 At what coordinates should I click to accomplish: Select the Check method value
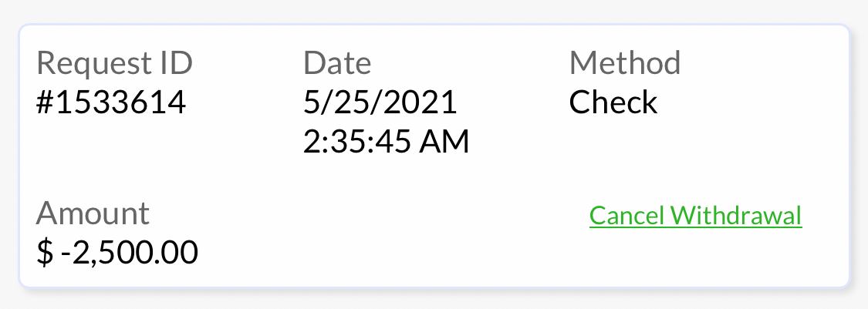coord(613,102)
